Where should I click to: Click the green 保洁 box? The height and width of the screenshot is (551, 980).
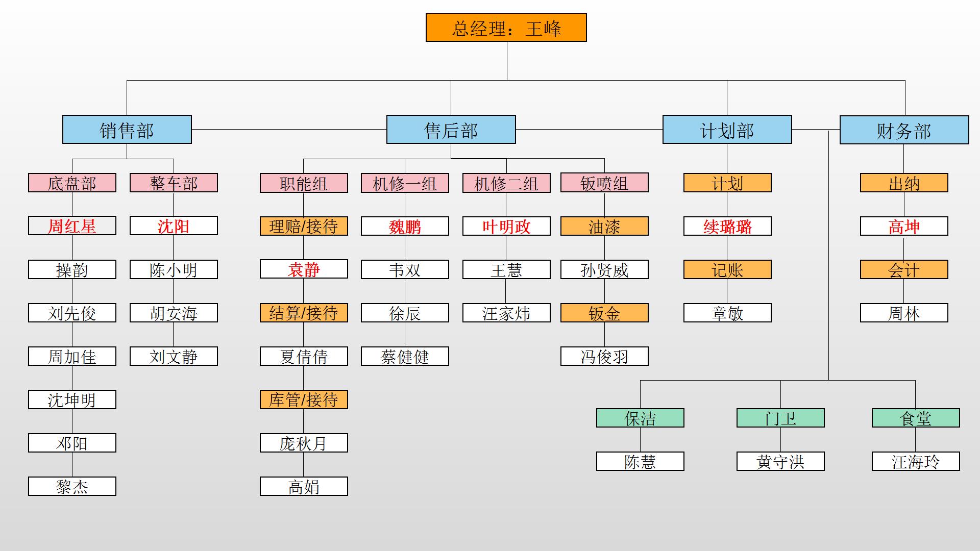click(640, 418)
